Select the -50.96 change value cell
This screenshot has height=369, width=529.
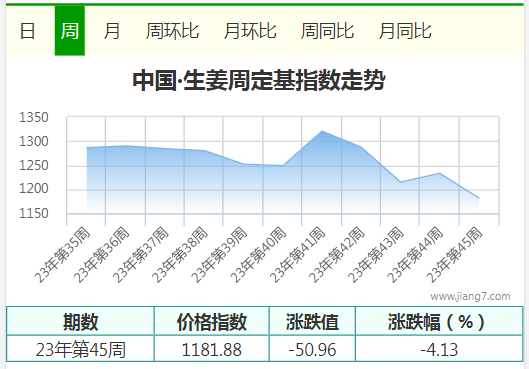(312, 349)
